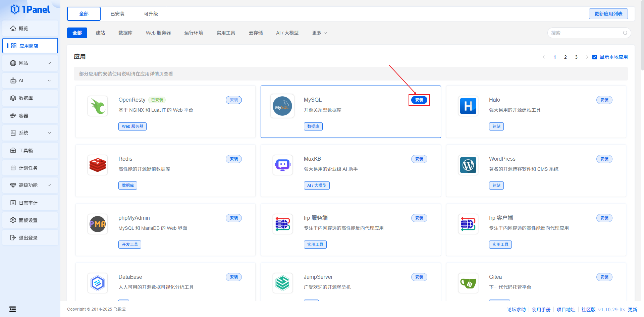
Task: Expand the 高级功能 sidebar menu
Action: coord(30,186)
